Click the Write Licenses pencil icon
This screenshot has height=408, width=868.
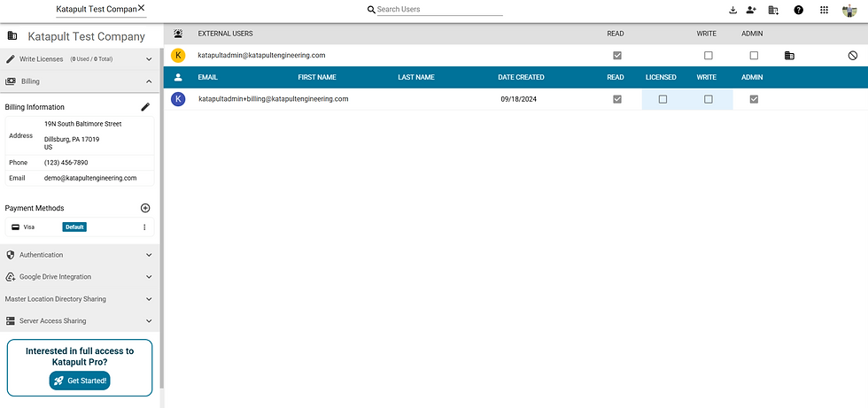point(10,58)
